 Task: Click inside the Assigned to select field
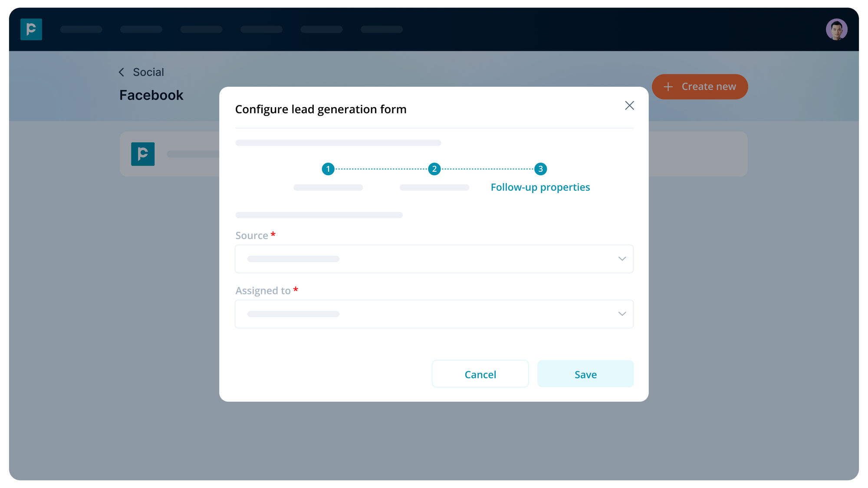pyautogui.click(x=425, y=314)
